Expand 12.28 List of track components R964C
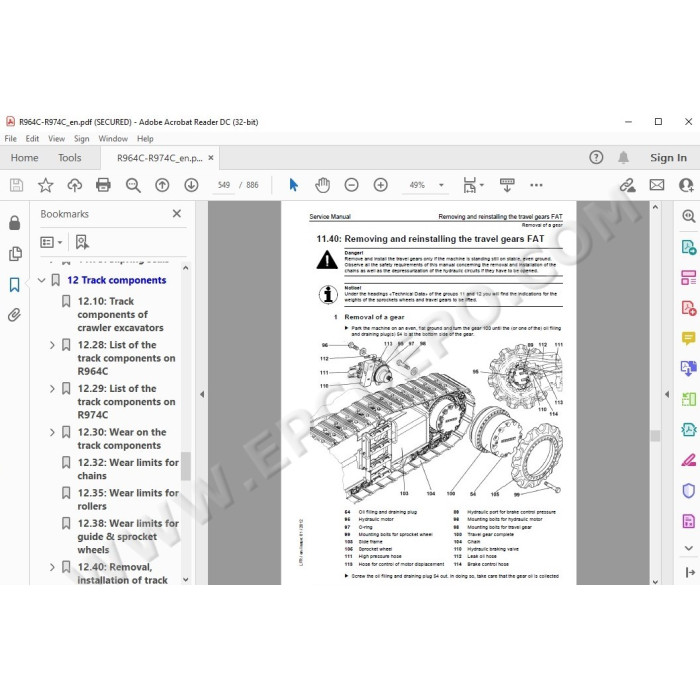Image resolution: width=700 pixels, height=700 pixels. [x=52, y=345]
